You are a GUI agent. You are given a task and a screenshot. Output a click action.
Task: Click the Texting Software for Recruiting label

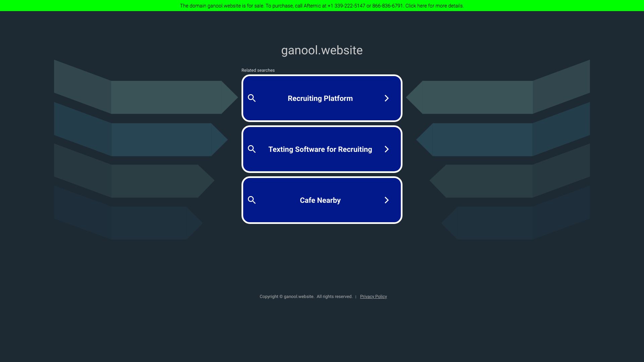(320, 149)
